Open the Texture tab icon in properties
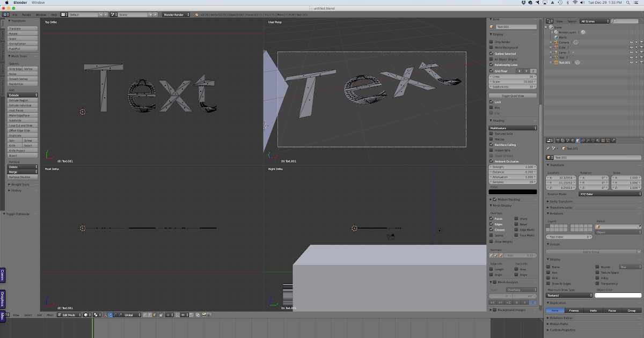 pyautogui.click(x=603, y=141)
